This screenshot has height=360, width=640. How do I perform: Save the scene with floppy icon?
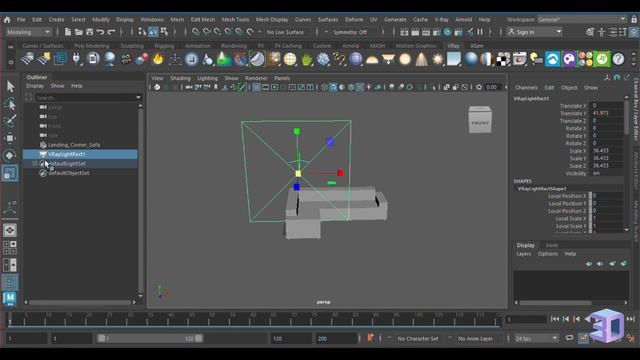pos(89,32)
